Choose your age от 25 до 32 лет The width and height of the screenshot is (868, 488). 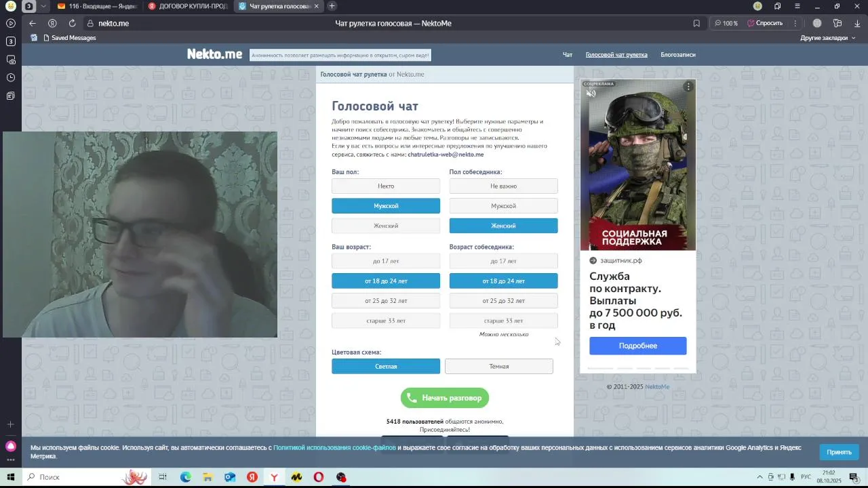tap(386, 300)
